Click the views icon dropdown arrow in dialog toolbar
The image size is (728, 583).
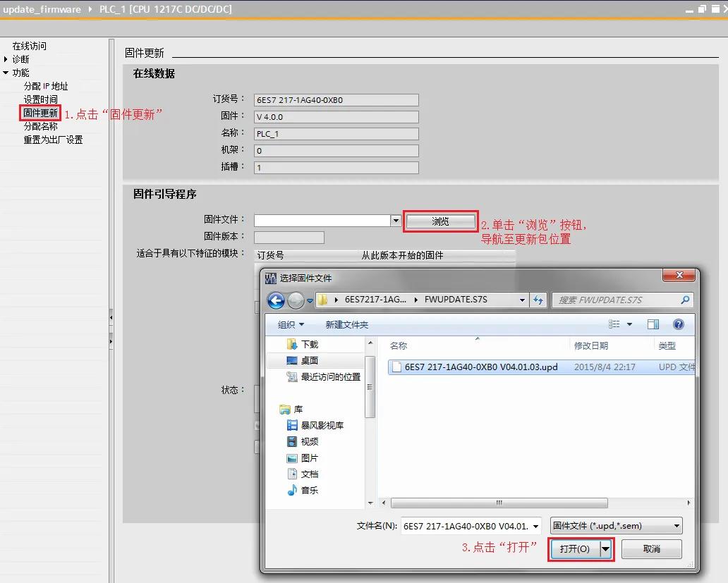628,324
